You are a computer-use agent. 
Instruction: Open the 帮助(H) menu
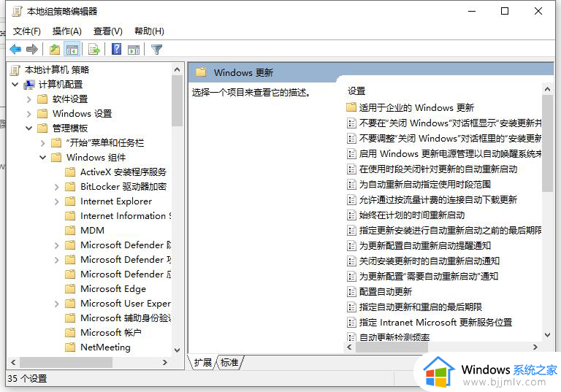(x=149, y=31)
